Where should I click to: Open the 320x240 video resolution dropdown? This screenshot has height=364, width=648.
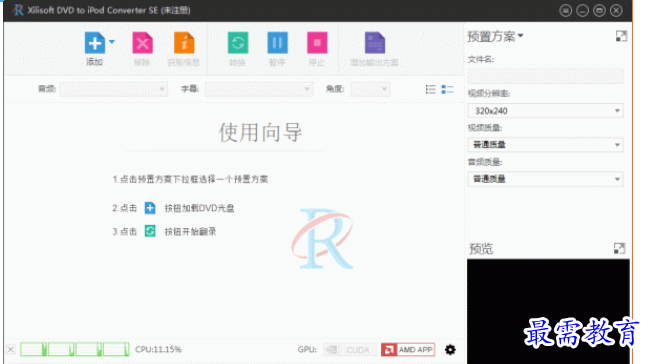[x=546, y=111]
